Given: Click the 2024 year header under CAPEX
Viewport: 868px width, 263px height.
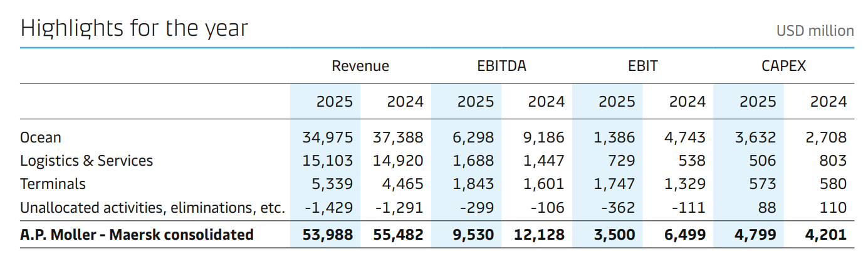Looking at the screenshot, I should coord(829,102).
